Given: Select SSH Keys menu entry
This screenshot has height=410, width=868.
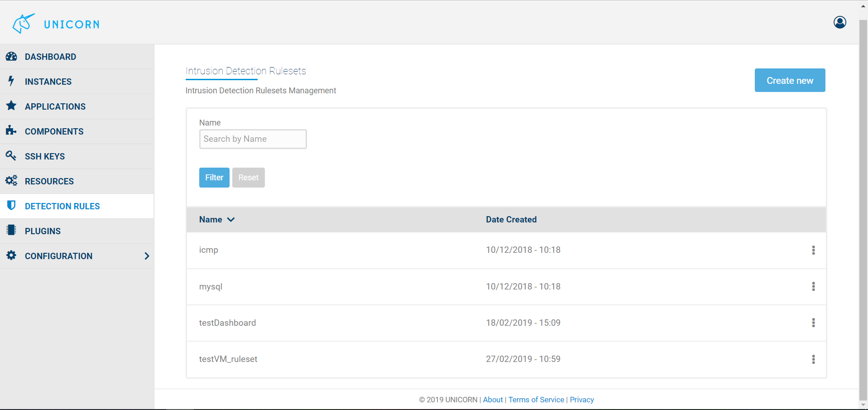Looking at the screenshot, I should point(77,156).
